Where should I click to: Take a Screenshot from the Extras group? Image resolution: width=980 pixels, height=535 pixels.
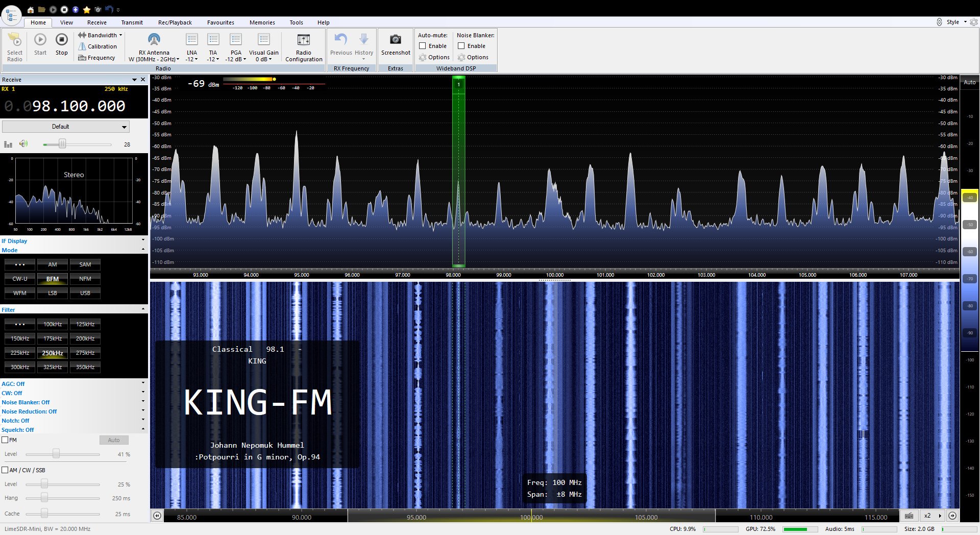(396, 44)
